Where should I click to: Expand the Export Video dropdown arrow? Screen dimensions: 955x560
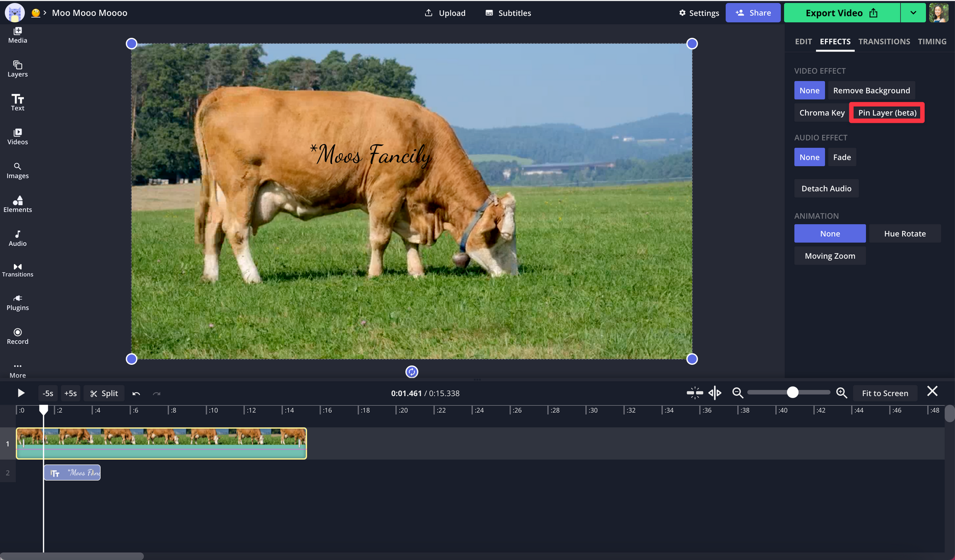tap(913, 13)
